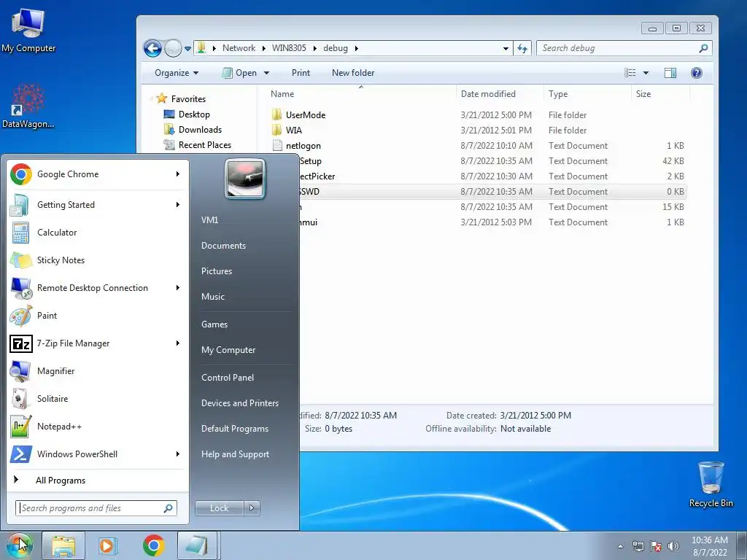
Task: Launch Windows Media Player from taskbar
Action: (x=108, y=545)
